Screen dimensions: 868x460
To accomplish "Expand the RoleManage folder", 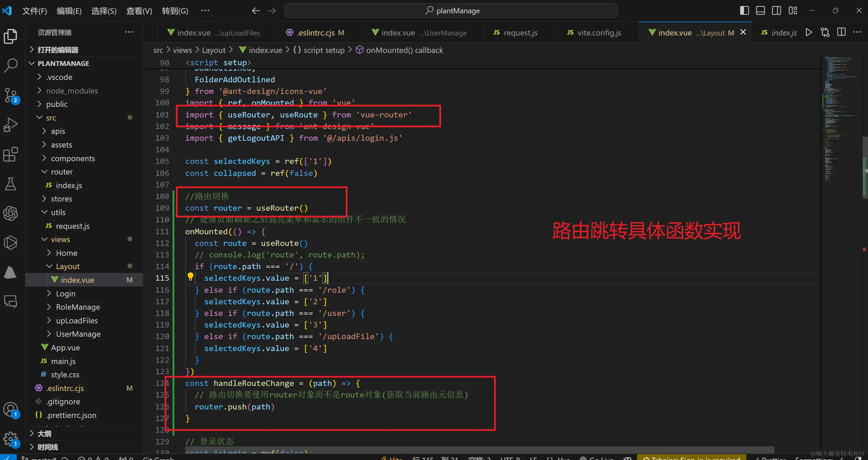I will (84, 307).
